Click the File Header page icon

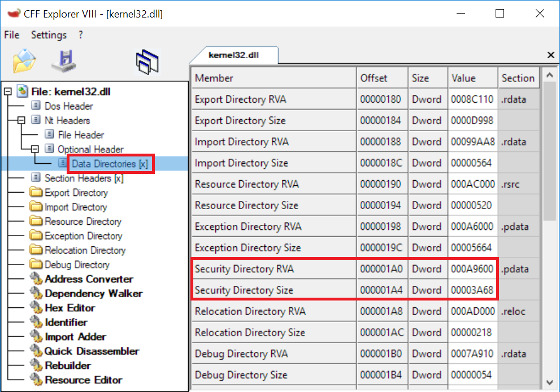[x=49, y=134]
